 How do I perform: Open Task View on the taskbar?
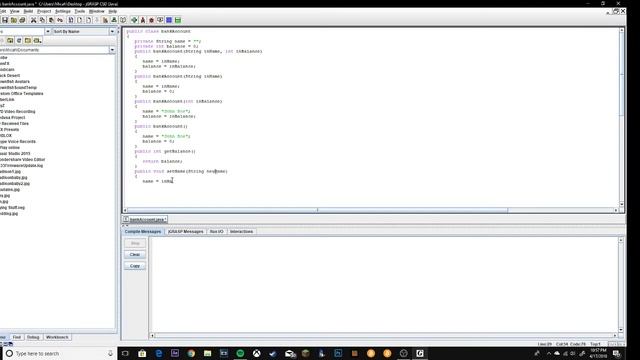click(x=125, y=353)
